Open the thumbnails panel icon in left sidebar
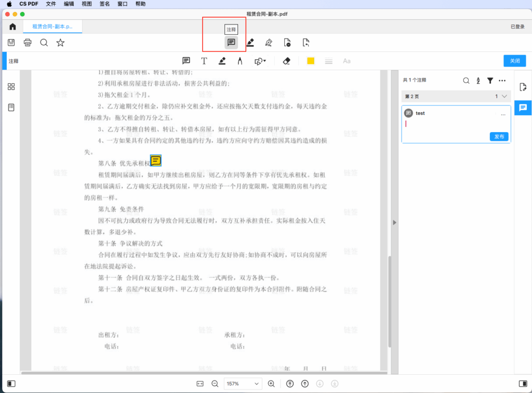The image size is (532, 393). pyautogui.click(x=11, y=86)
